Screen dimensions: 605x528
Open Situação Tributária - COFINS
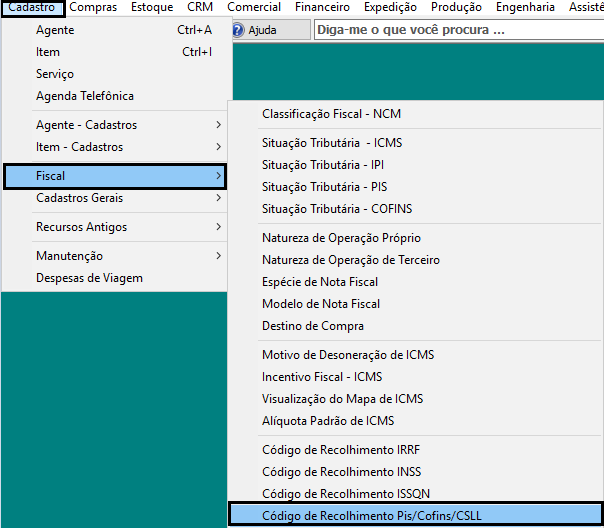[x=416, y=209]
